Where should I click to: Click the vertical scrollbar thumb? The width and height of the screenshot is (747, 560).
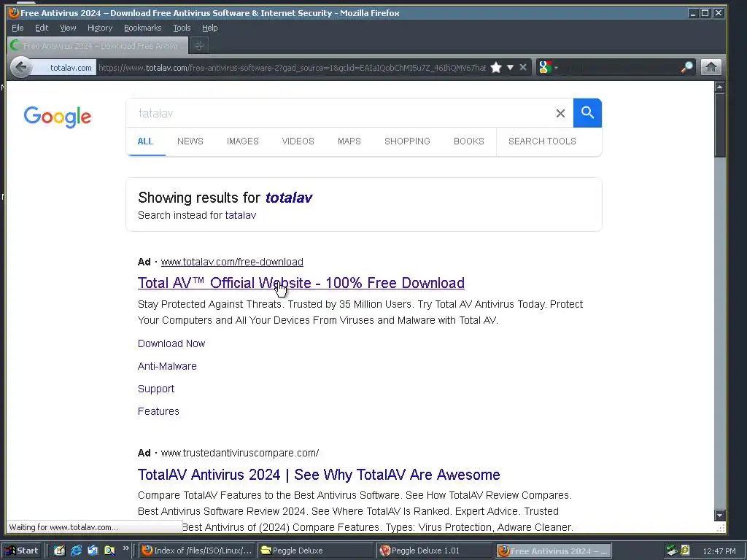point(719,125)
